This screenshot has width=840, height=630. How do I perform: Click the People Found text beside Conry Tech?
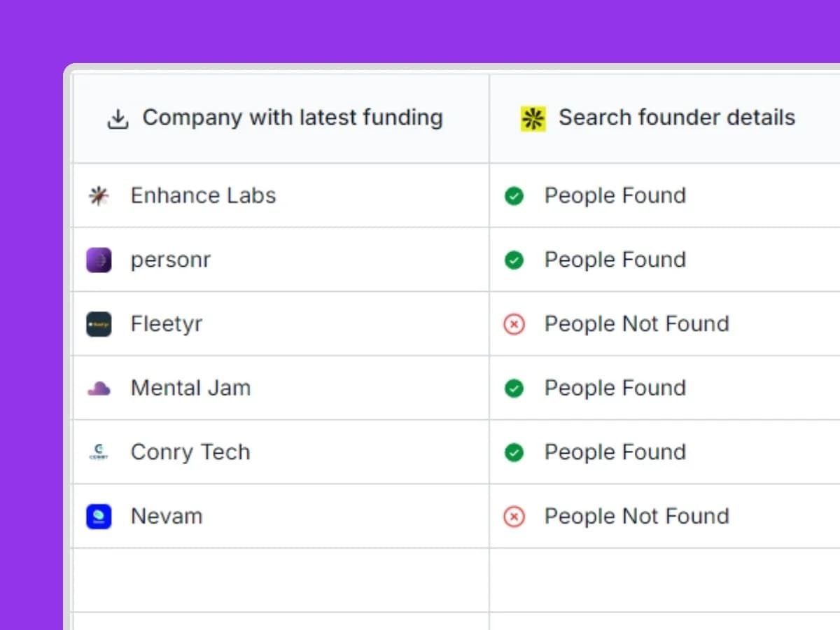pos(615,451)
